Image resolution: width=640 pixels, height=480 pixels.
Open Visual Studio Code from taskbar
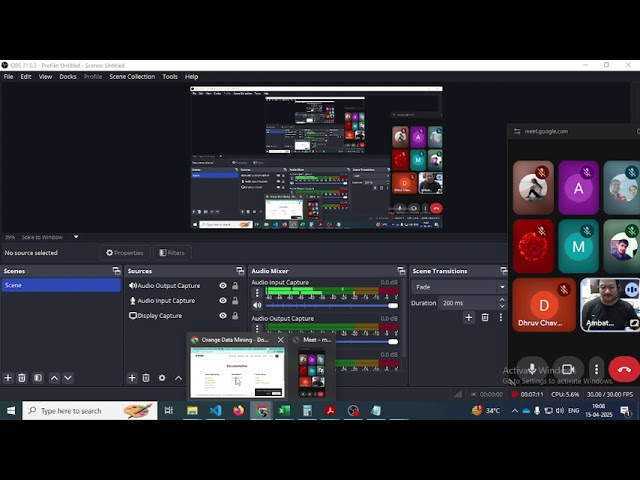coord(216,411)
